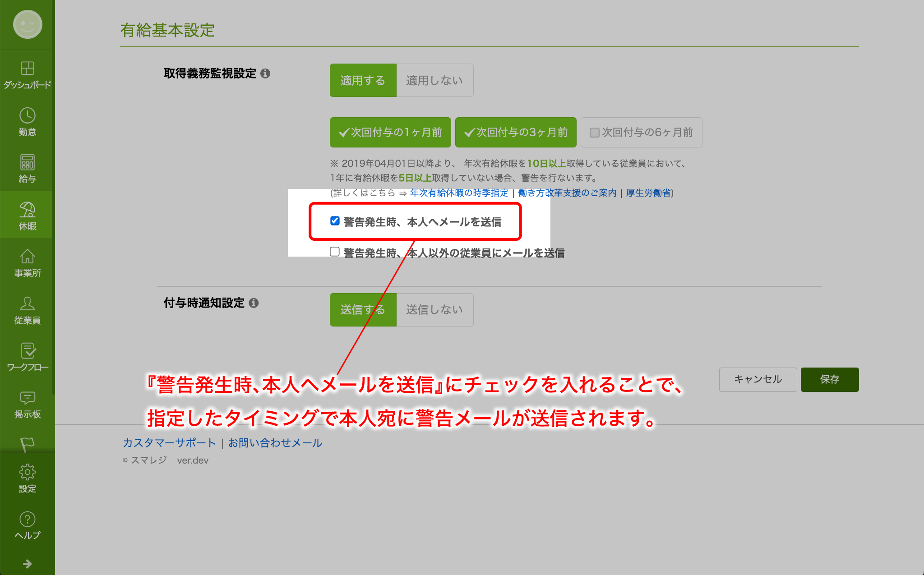The width and height of the screenshot is (924, 575).
Task: Click the flag icon in sidebar
Action: point(27,444)
